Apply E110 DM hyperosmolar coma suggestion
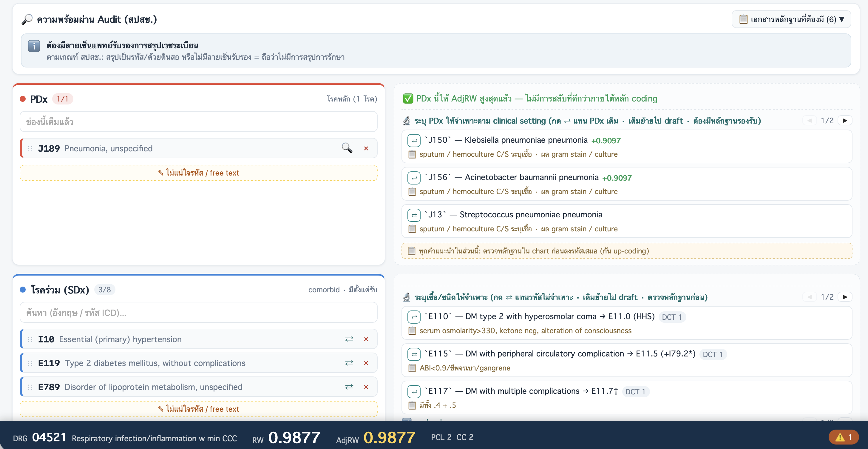 point(414,317)
